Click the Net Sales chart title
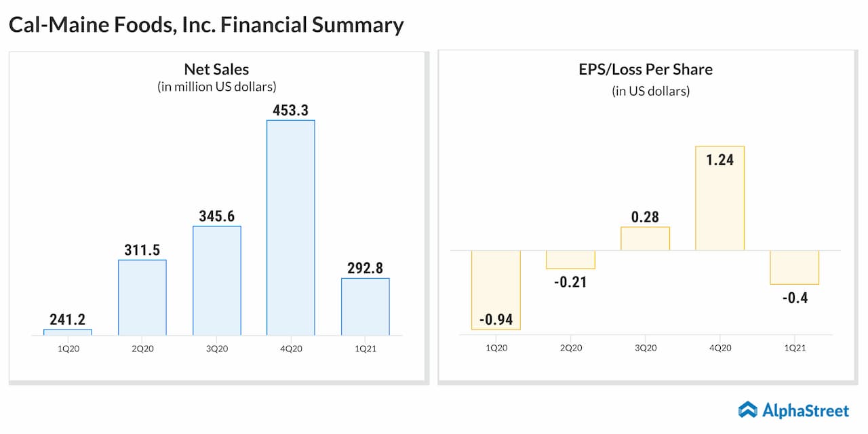This screenshot has width=868, height=434. [x=216, y=69]
